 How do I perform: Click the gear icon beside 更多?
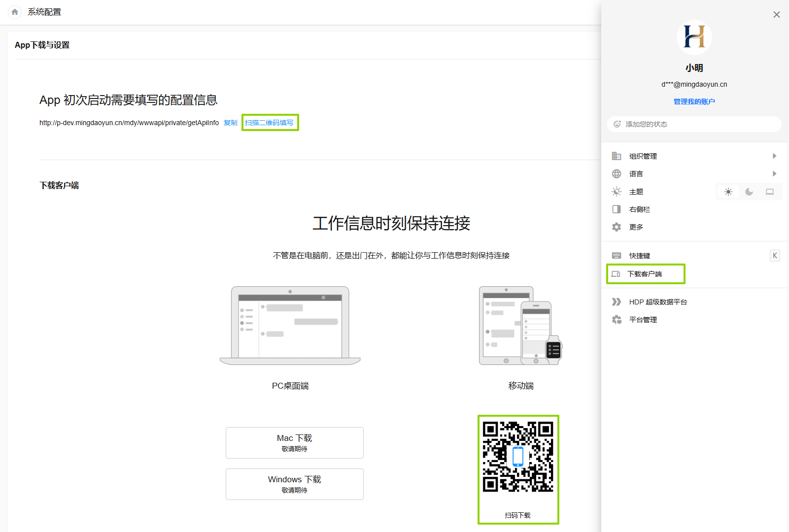pos(617,227)
